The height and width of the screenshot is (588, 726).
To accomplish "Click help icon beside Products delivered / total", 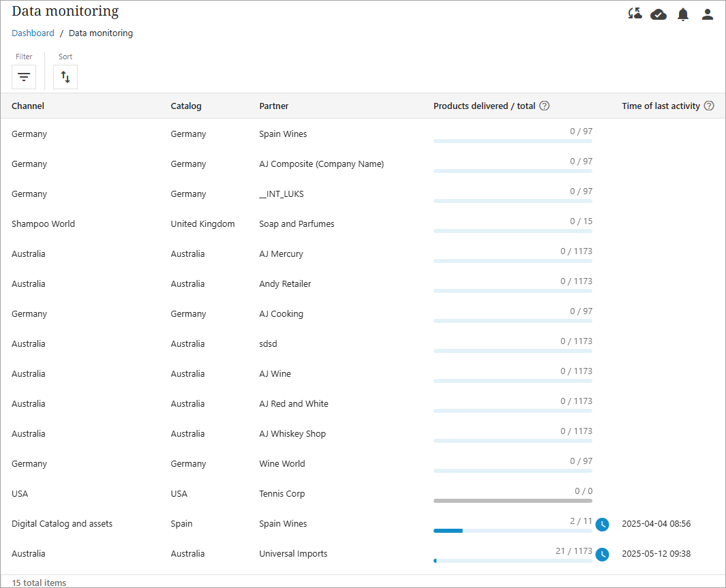I will (545, 106).
